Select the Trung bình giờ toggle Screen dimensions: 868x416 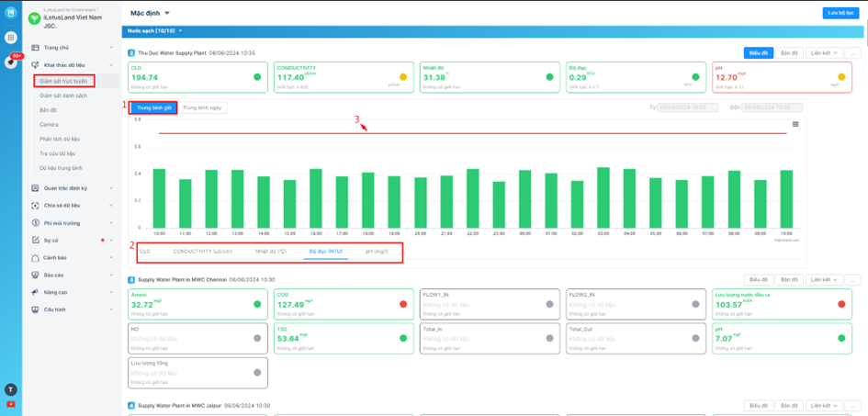pos(154,107)
